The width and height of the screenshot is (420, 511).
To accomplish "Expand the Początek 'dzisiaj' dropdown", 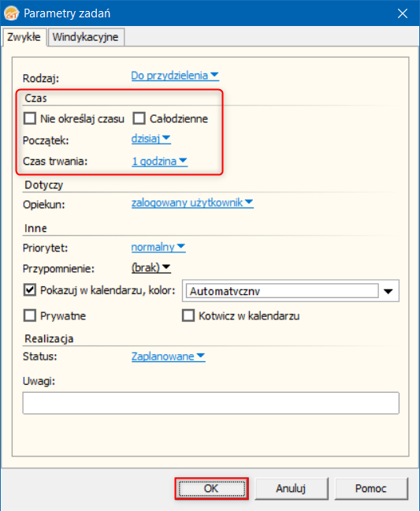I will 151,139.
